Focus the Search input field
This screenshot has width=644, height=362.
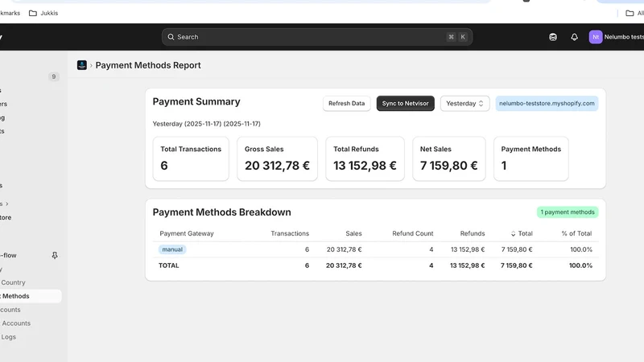(x=316, y=37)
